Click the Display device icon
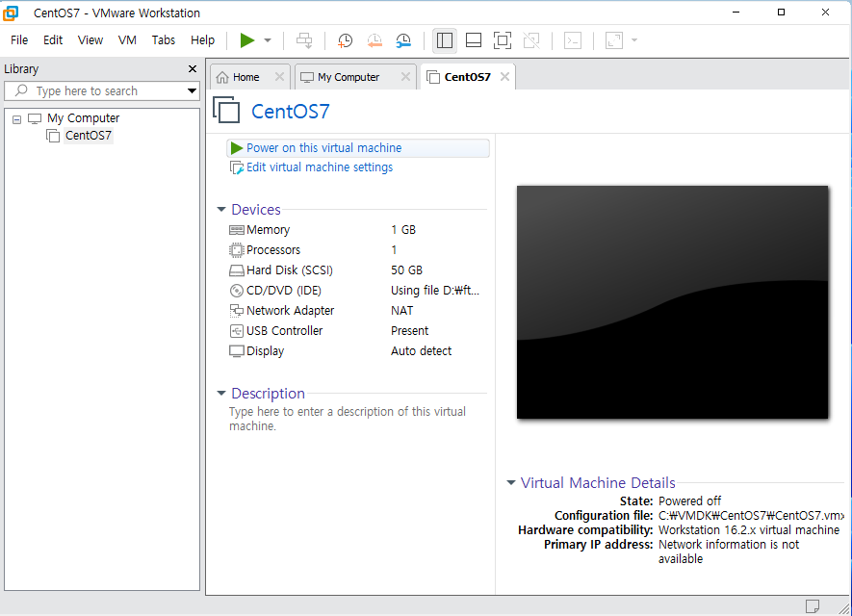852x616 pixels. coord(237,351)
